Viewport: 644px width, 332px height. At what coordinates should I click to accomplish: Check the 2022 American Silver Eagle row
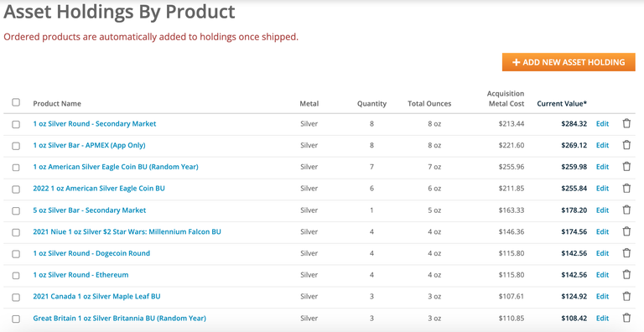16,189
